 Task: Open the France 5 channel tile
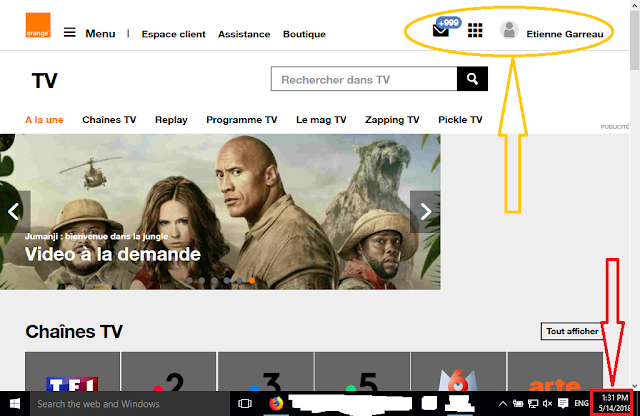click(x=362, y=372)
